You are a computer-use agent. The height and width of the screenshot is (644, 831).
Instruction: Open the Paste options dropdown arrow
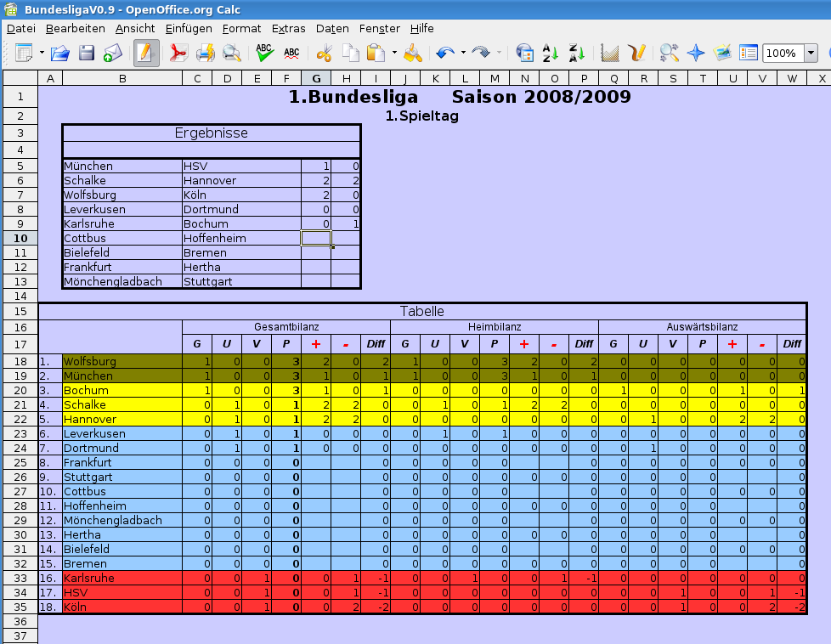(394, 54)
